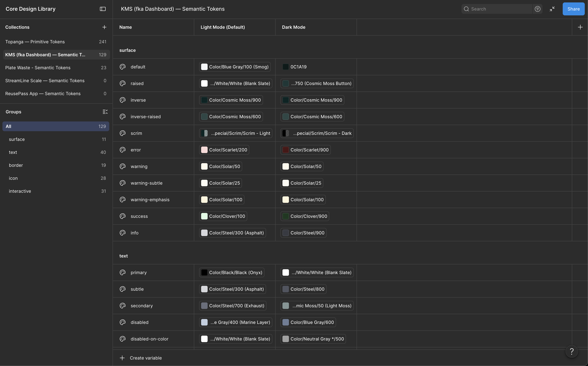Click Light Mode (Default) column header
The height and width of the screenshot is (366, 588).
pyautogui.click(x=223, y=27)
